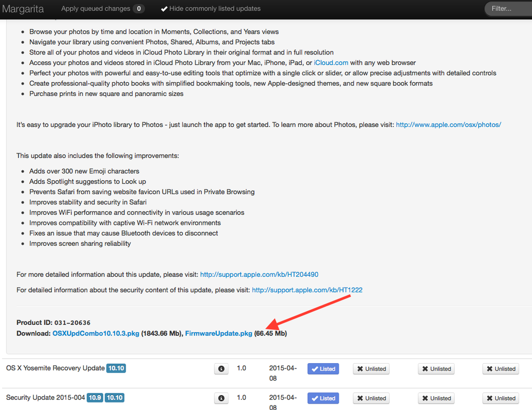
Task: Click version 1.0 of Security Update 2015-004
Action: tap(241, 397)
